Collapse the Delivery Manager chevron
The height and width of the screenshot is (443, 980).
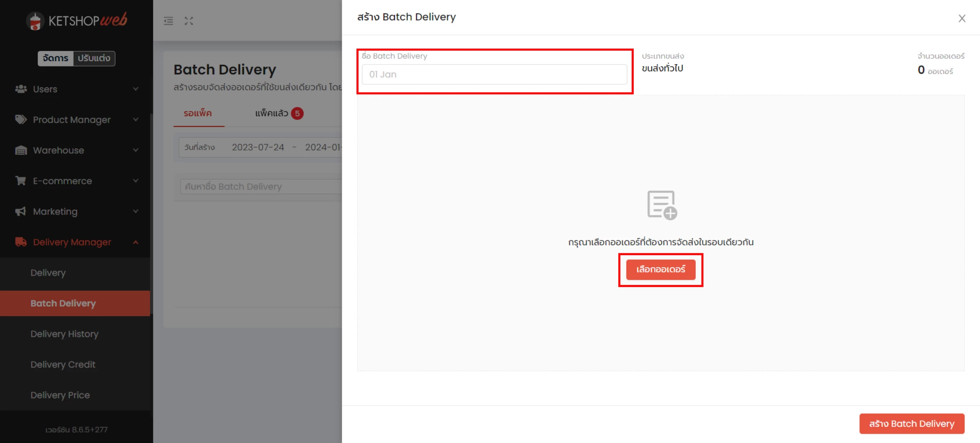(136, 242)
